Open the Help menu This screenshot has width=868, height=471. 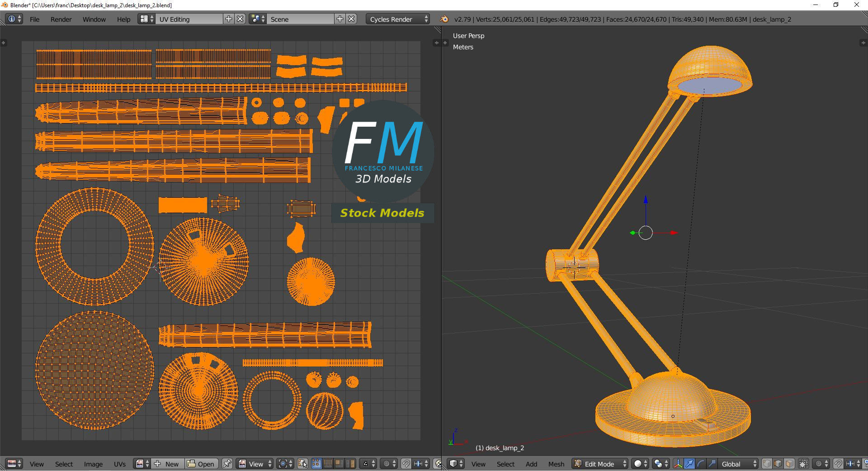pyautogui.click(x=123, y=19)
